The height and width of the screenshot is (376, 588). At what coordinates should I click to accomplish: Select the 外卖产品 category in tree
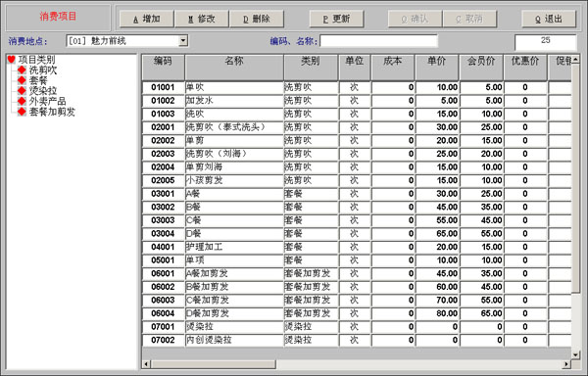click(x=48, y=101)
